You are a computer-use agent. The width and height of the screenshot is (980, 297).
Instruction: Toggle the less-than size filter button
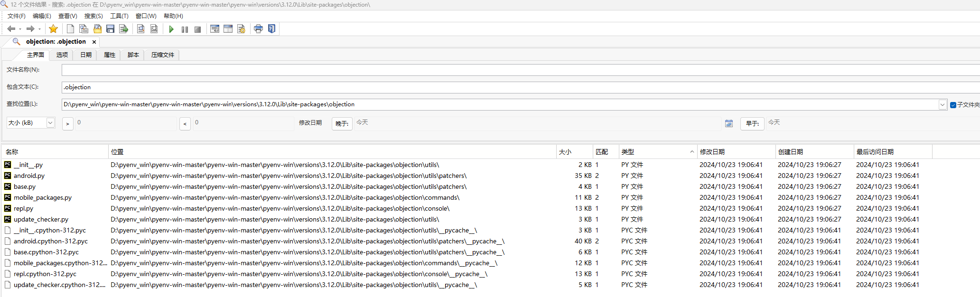[185, 123]
